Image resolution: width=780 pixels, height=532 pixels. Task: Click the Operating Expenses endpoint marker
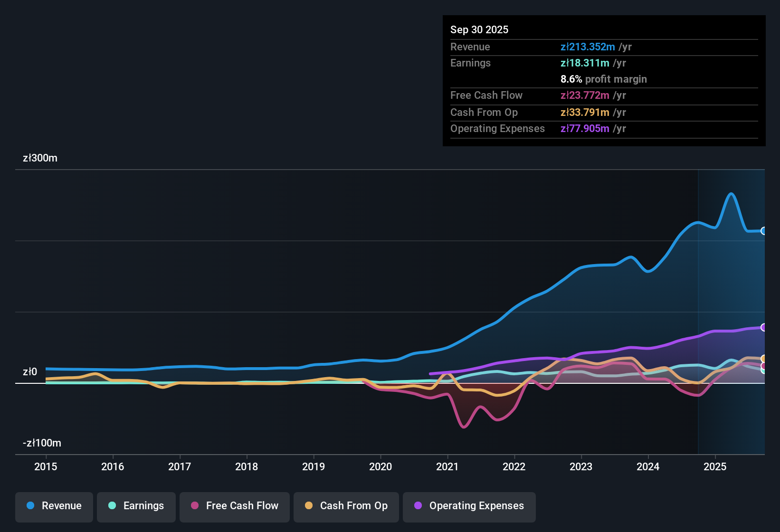(x=764, y=327)
